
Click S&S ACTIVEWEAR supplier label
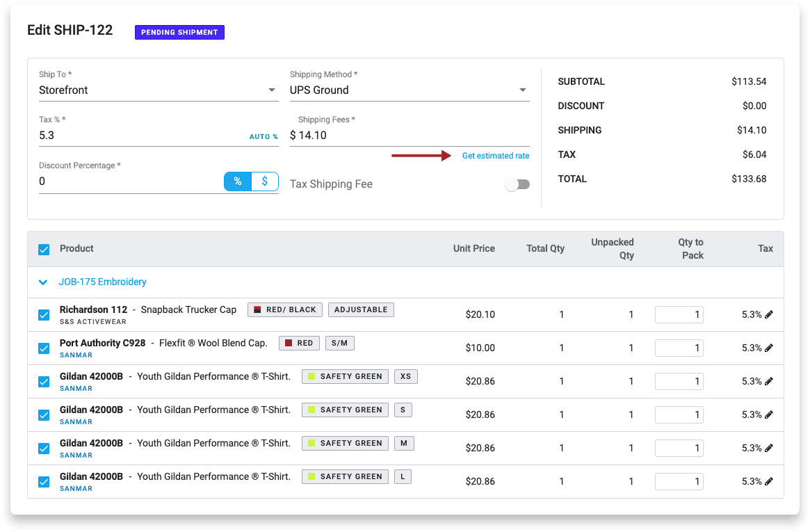point(93,322)
